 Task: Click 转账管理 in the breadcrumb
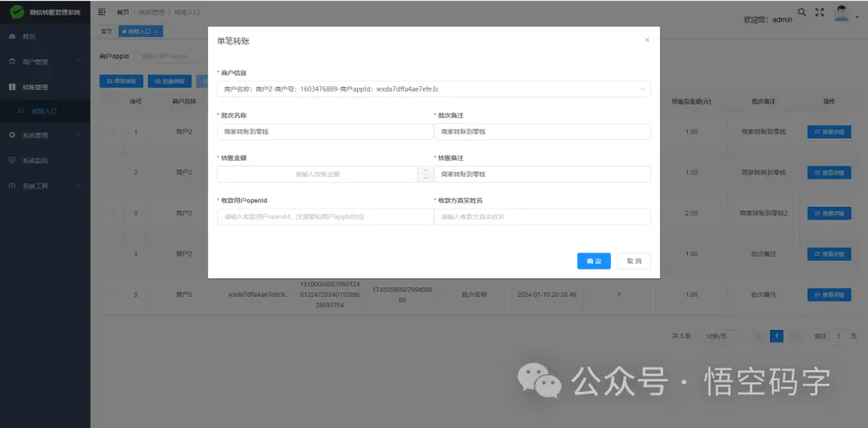152,12
